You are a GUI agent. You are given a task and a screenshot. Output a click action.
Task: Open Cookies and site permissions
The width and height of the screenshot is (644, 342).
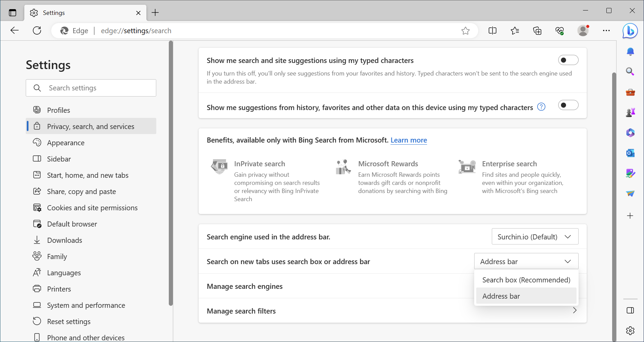pyautogui.click(x=91, y=208)
